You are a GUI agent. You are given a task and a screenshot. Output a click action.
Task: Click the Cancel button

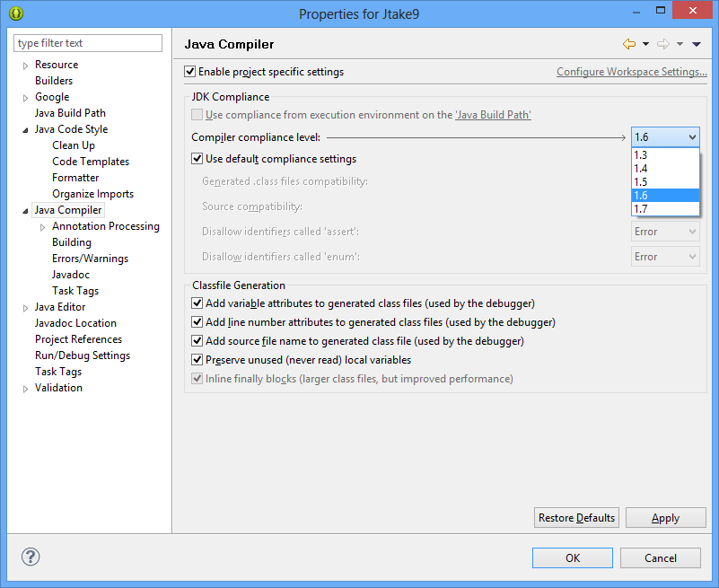[x=661, y=557]
